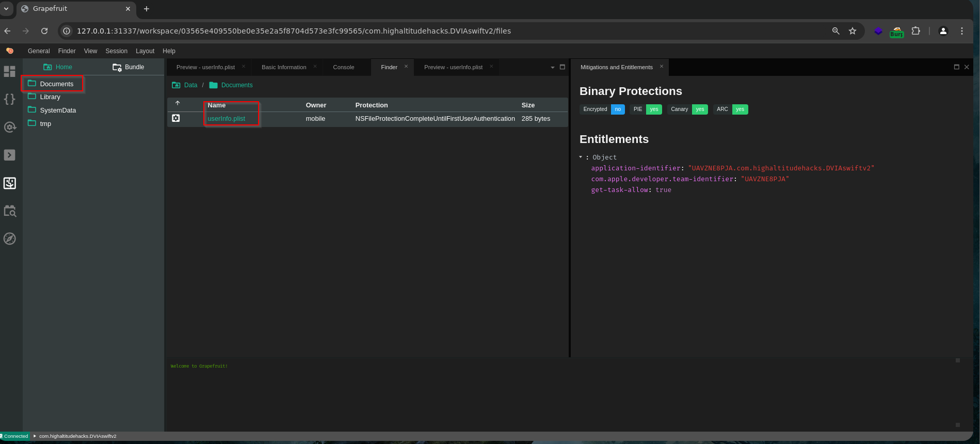Click the purple layered extension icon
The height and width of the screenshot is (444, 980).
[878, 31]
